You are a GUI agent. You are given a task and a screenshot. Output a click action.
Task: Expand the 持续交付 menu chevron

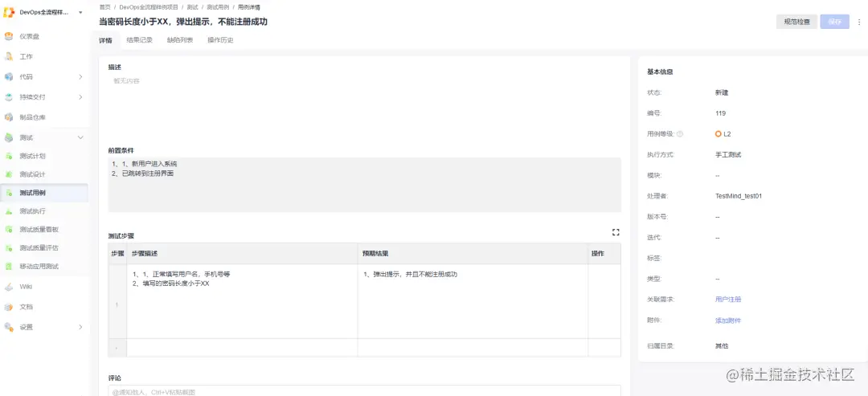[81, 96]
